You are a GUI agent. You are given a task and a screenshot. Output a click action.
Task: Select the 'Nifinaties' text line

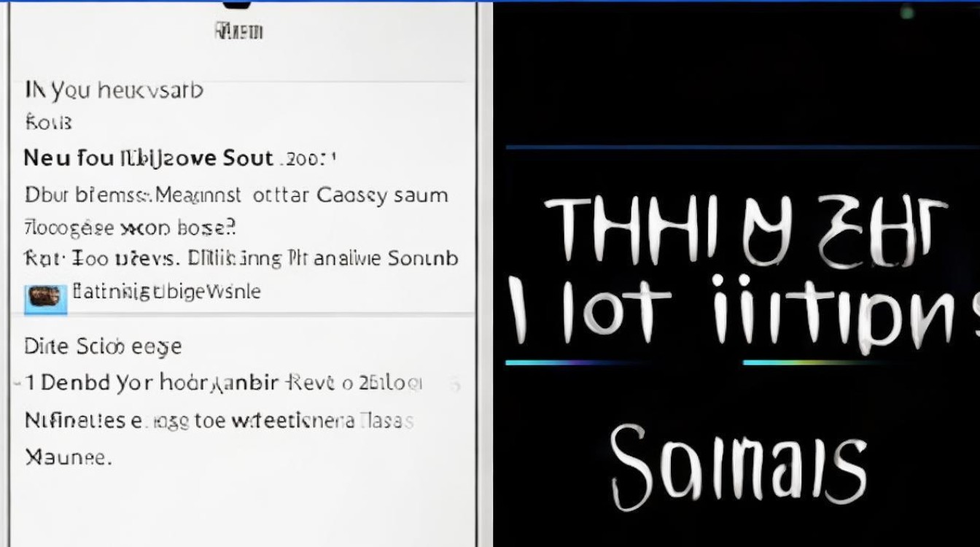click(219, 421)
